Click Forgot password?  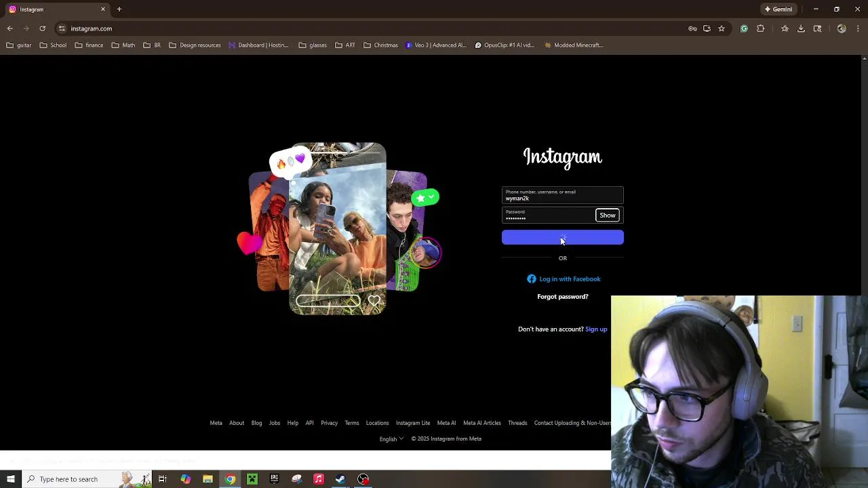click(x=563, y=296)
